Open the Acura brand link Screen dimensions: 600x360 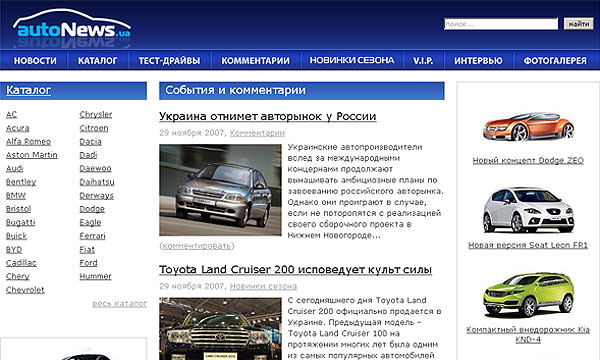[18, 128]
